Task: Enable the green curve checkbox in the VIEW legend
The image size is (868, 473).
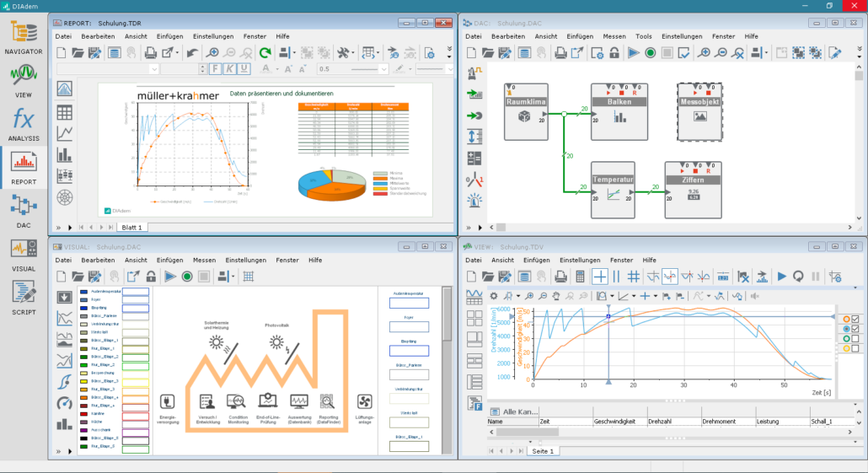Action: [855, 339]
